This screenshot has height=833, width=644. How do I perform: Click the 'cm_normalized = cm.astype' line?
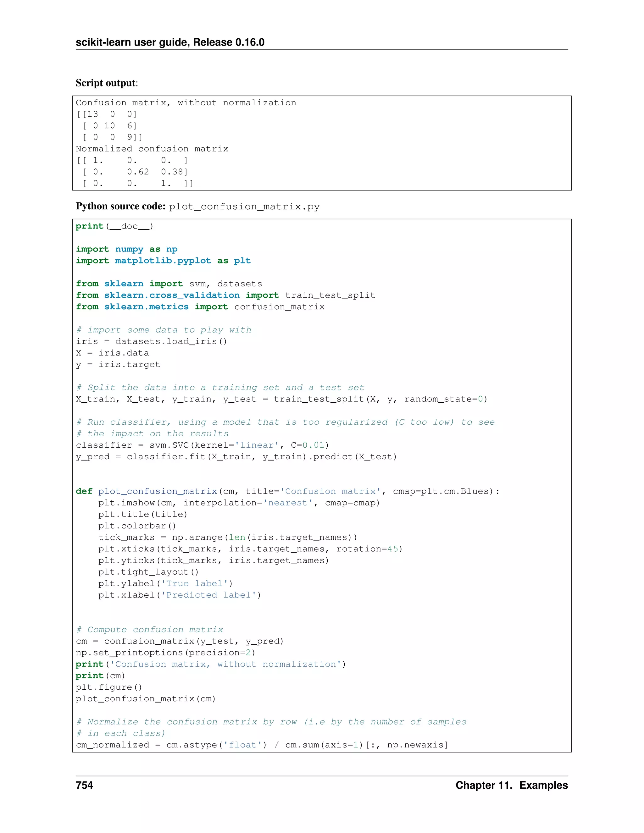[262, 745]
